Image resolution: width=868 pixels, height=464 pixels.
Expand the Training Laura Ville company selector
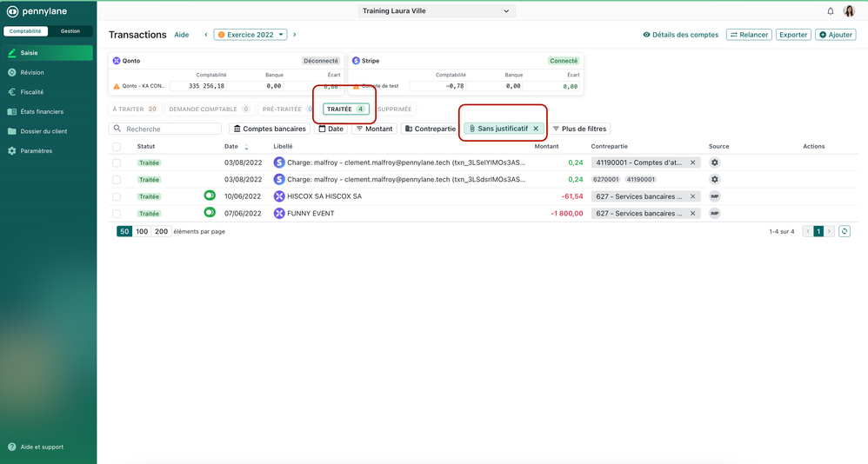pyautogui.click(x=436, y=11)
